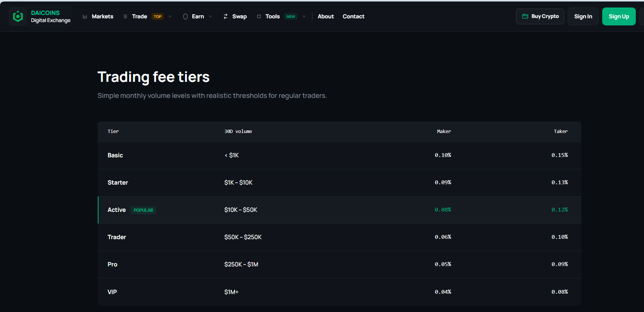Click the green Sign Up button
The height and width of the screenshot is (312, 644).
[x=619, y=16]
